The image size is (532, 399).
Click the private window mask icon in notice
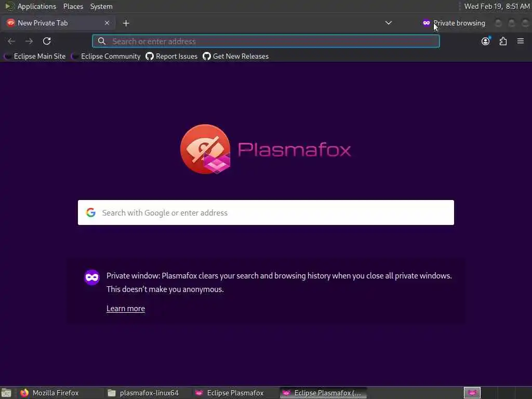click(x=92, y=277)
